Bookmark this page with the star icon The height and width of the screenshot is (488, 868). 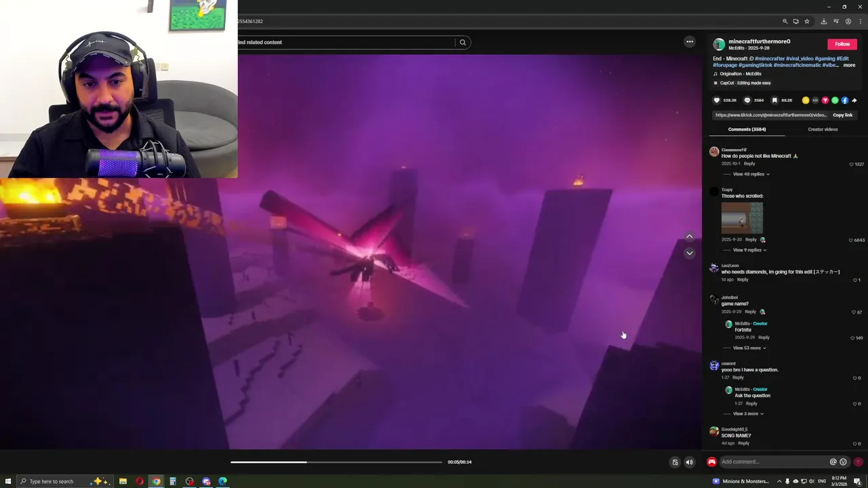click(x=807, y=21)
